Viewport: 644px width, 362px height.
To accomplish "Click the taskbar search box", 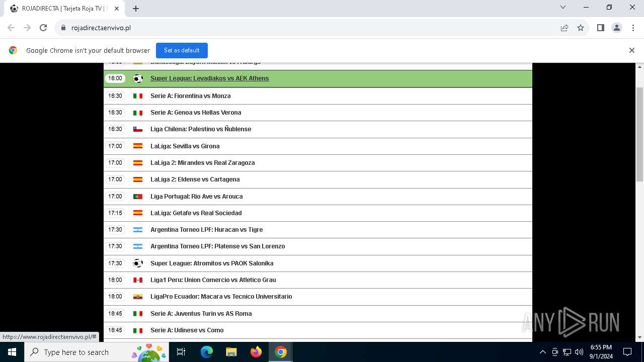I will (x=96, y=352).
